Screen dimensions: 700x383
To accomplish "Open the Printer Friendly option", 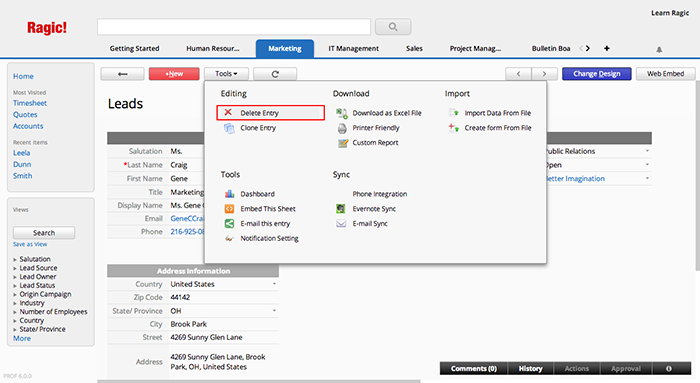I will 376,128.
